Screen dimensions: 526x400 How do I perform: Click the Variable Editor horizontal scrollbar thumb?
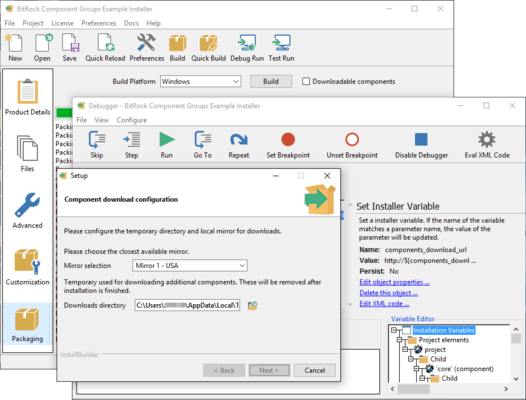click(413, 389)
